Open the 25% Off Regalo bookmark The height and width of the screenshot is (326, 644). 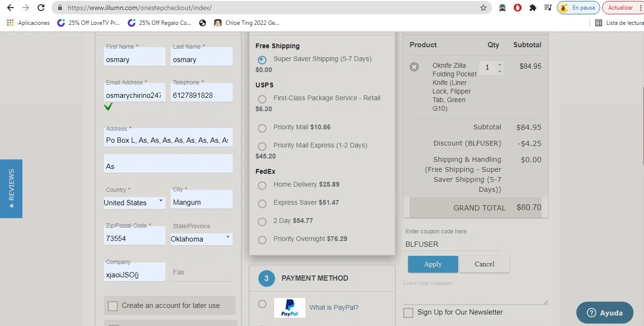point(159,22)
